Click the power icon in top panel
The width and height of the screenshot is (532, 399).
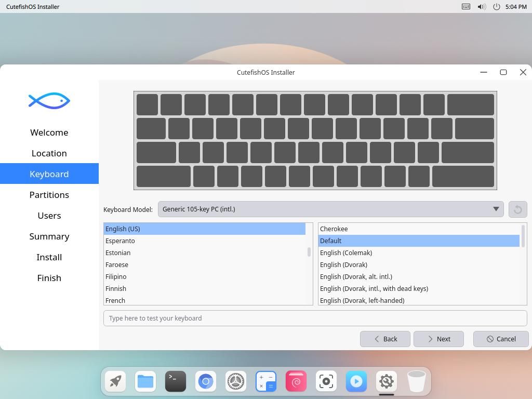point(496,6)
